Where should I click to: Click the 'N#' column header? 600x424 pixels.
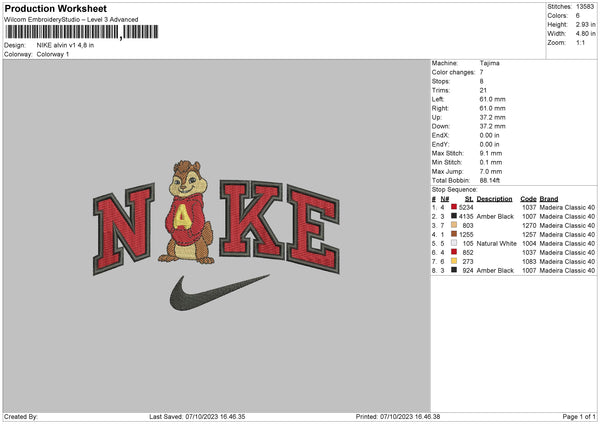(445, 199)
